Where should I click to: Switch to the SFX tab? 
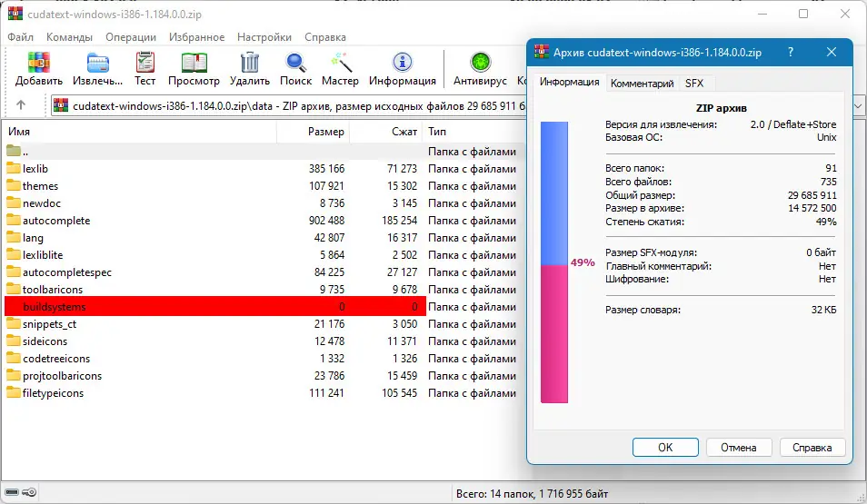tap(694, 84)
